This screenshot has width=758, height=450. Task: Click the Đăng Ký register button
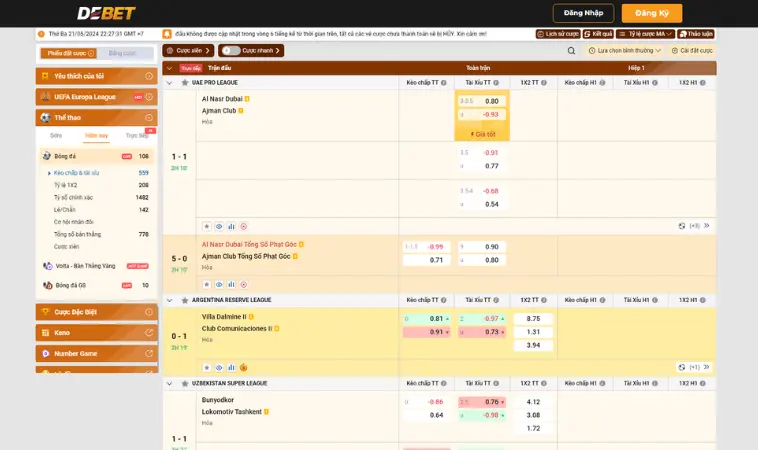point(651,13)
